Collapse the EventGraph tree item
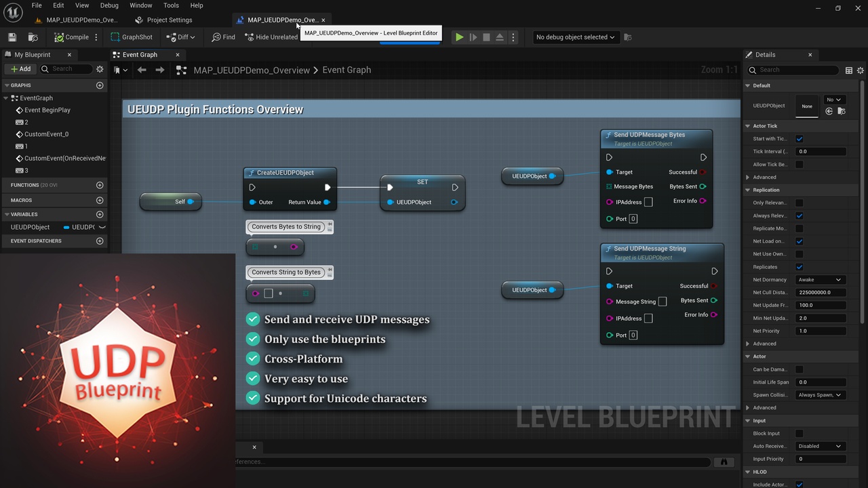868x488 pixels. pyautogui.click(x=7, y=98)
